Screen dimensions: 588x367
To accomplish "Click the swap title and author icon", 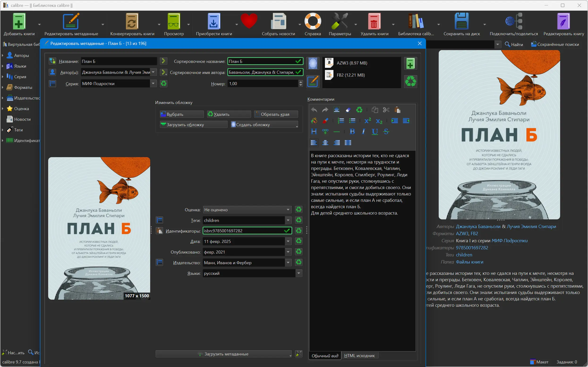I will [52, 61].
